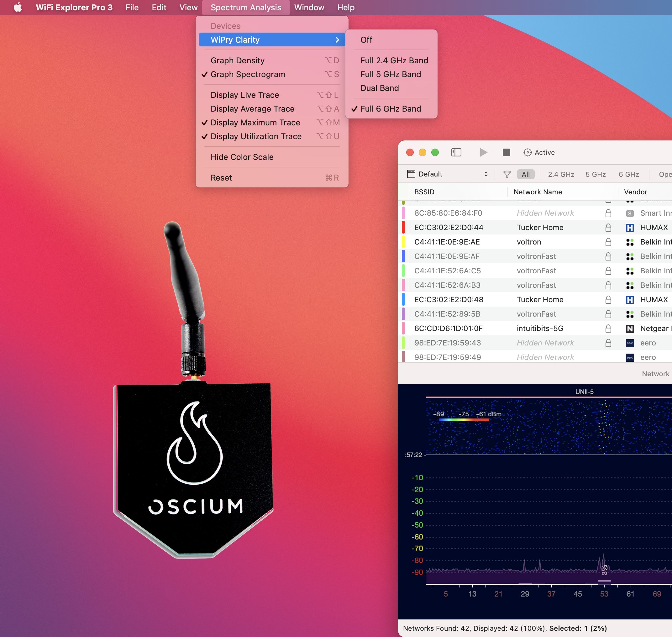Viewport: 672px width, 637px height.
Task: Choose Hide Color Scale
Action: coord(272,157)
